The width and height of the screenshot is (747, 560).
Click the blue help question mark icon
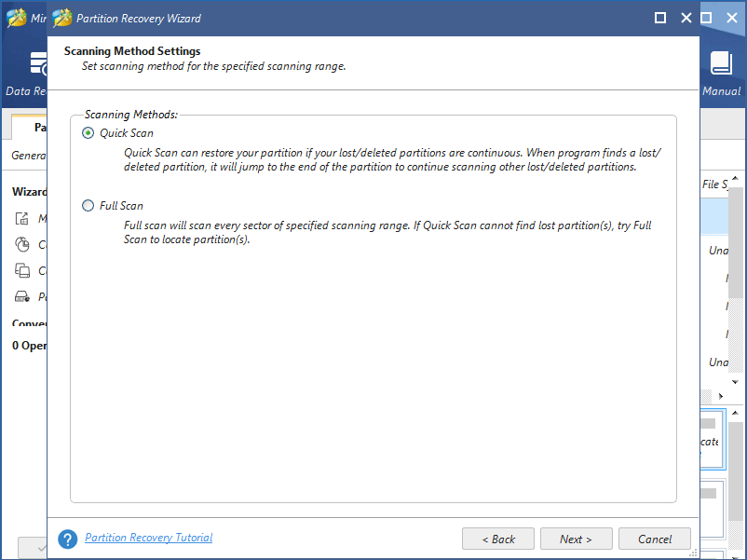(x=68, y=540)
